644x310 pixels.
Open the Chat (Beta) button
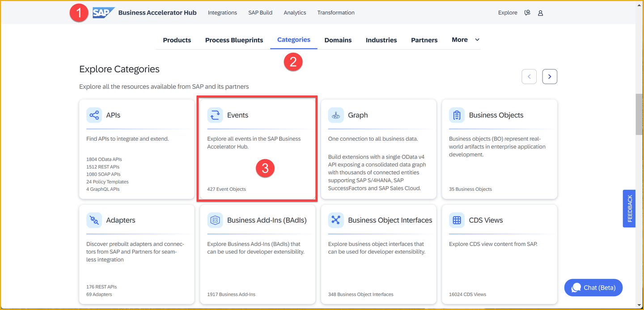coord(593,288)
